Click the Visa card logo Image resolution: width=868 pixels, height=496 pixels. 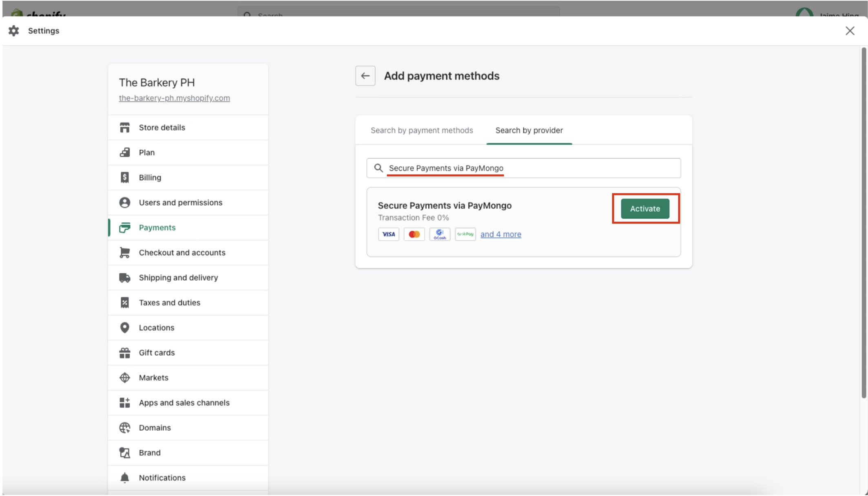(388, 234)
